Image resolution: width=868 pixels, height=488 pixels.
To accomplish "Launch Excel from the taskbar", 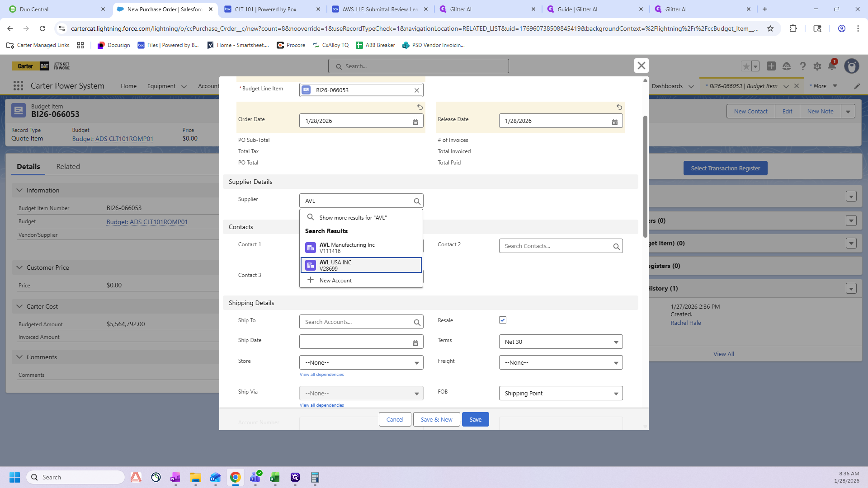I will (x=275, y=478).
